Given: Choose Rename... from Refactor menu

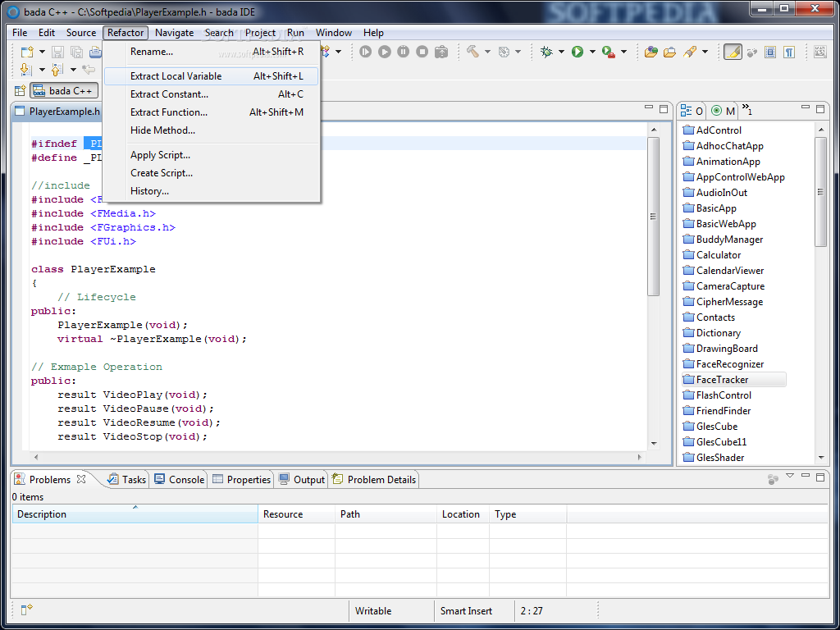Looking at the screenshot, I should point(212,52).
